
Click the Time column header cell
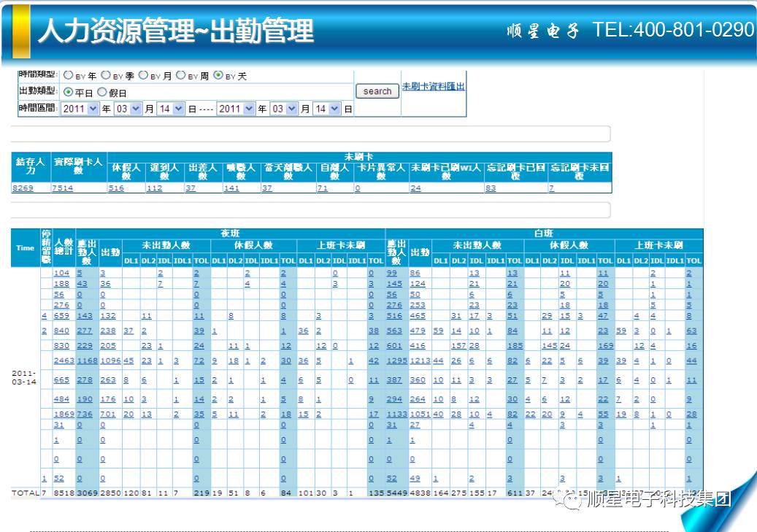(x=26, y=248)
